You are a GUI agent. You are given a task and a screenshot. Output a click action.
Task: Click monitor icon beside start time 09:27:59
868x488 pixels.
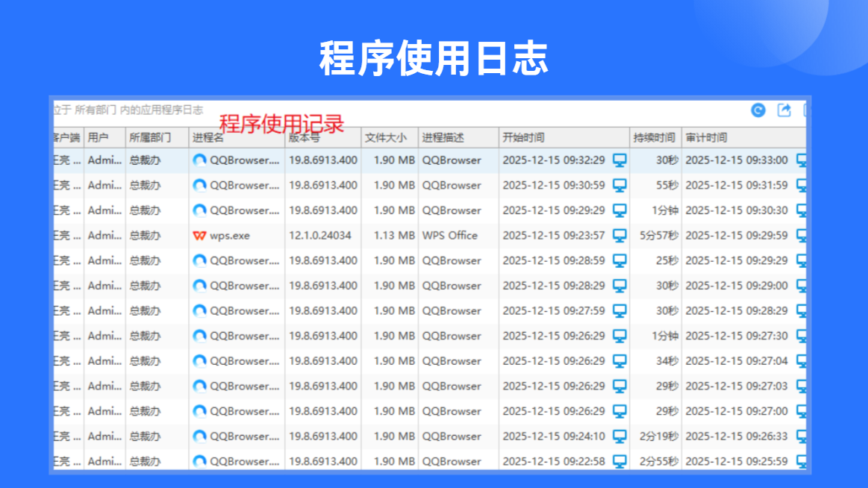coord(619,311)
